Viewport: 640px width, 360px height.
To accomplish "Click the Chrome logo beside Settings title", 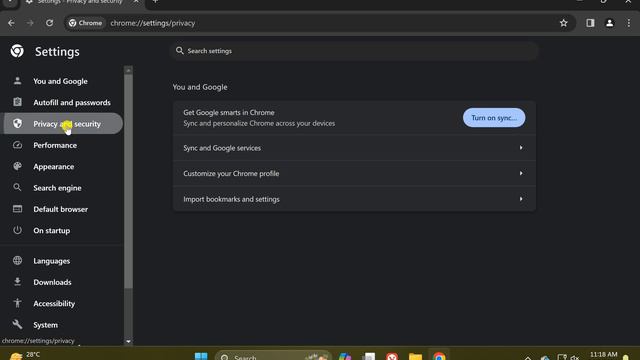I will 17,51.
